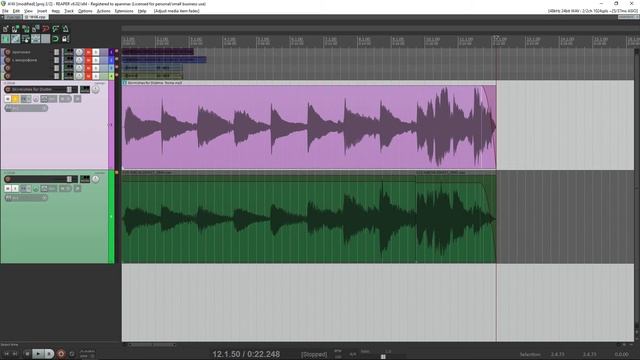Image resolution: width=640 pixels, height=360 pixels.
Task: Toggle move envelope points with items icon
Action: click(x=36, y=39)
